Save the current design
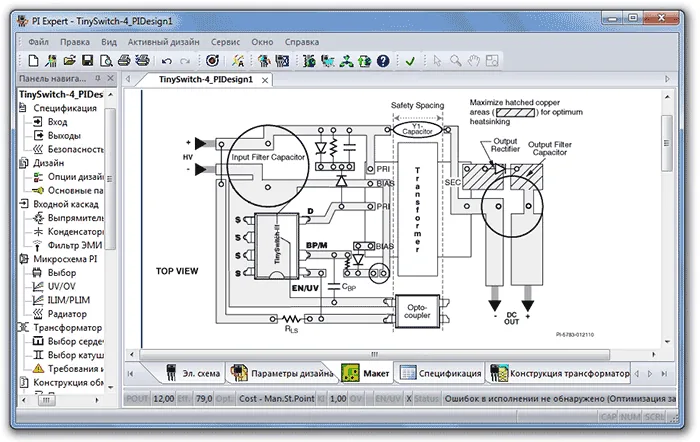This screenshot has width=700, height=442. 88,61
